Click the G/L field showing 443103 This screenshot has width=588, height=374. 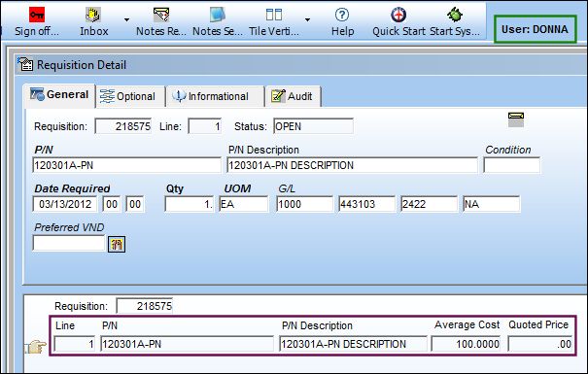366,204
